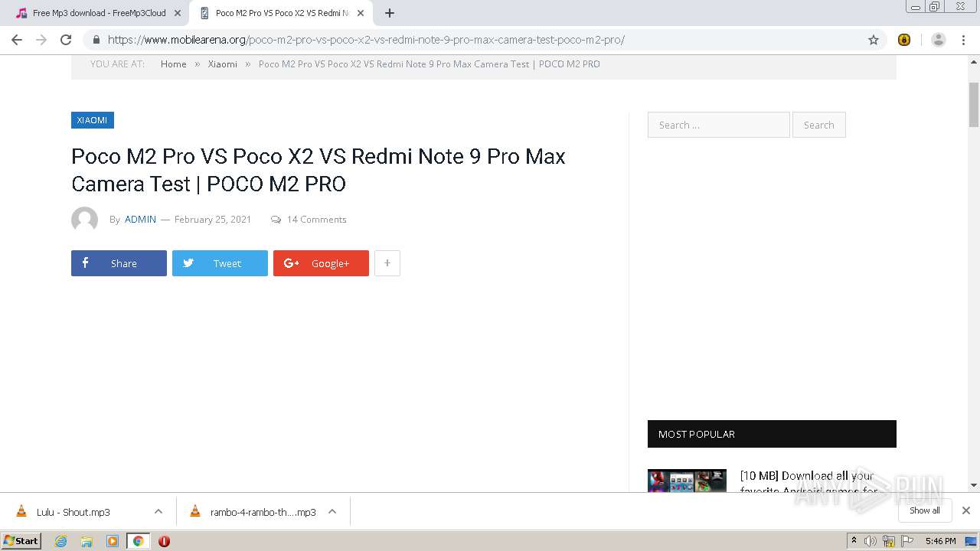Open the network tray icon
This screenshot has height=551, width=980.
click(x=889, y=541)
